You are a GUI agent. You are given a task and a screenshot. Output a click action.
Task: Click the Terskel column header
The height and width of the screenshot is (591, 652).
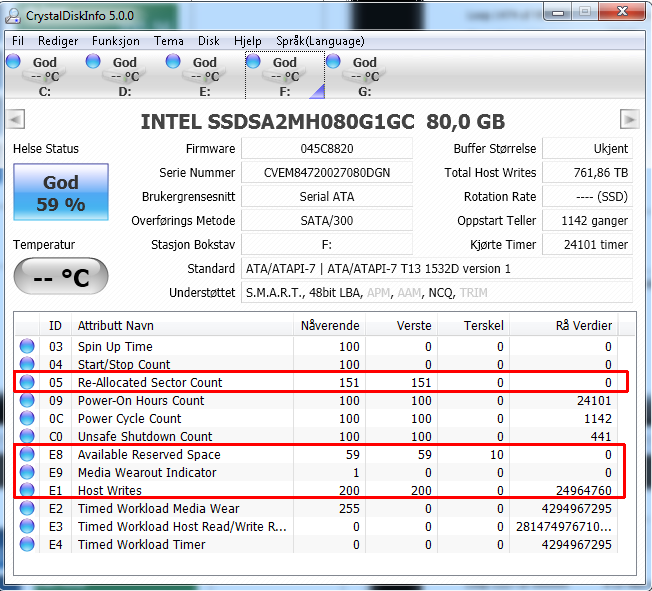click(x=473, y=325)
